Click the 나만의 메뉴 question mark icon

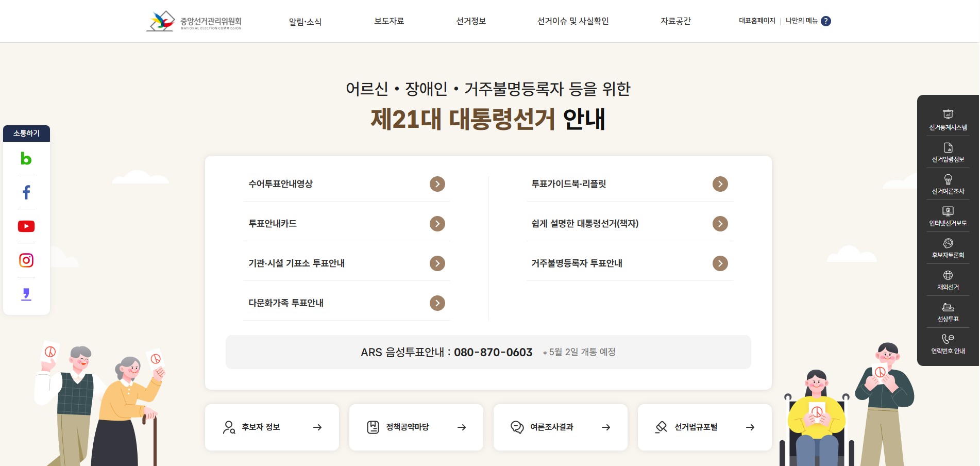click(826, 21)
